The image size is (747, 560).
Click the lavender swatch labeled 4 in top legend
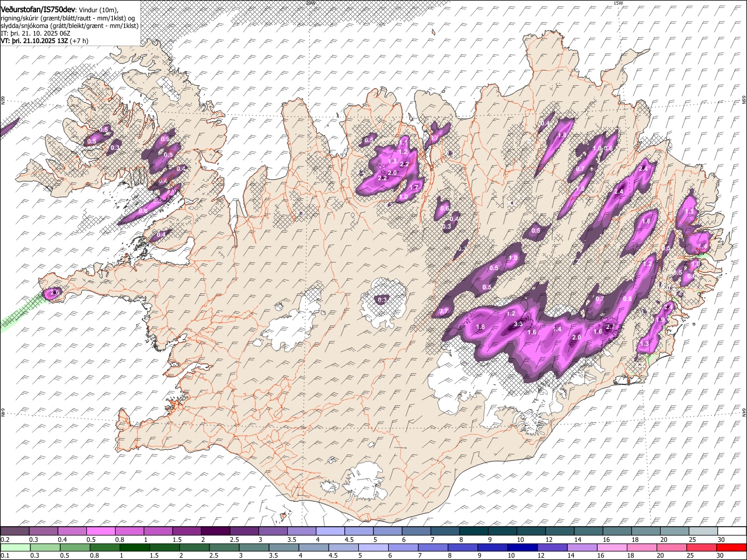[330, 531]
